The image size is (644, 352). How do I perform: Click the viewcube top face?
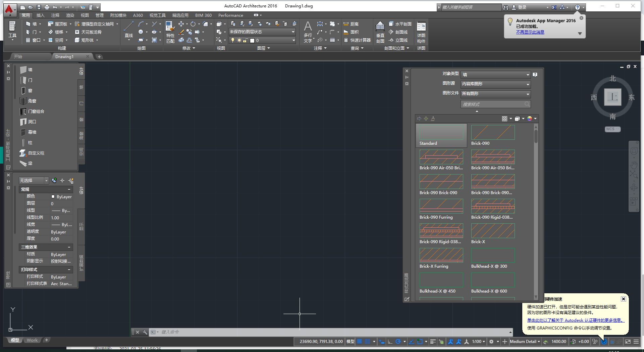point(612,97)
